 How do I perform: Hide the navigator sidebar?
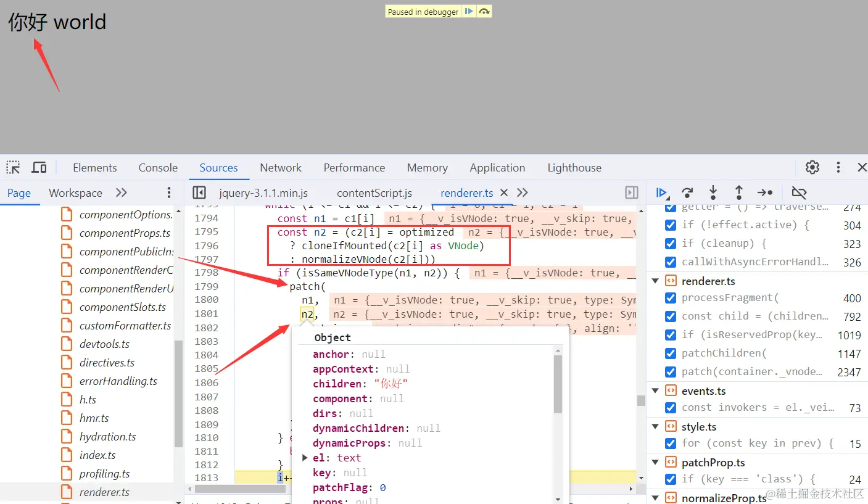coord(199,192)
